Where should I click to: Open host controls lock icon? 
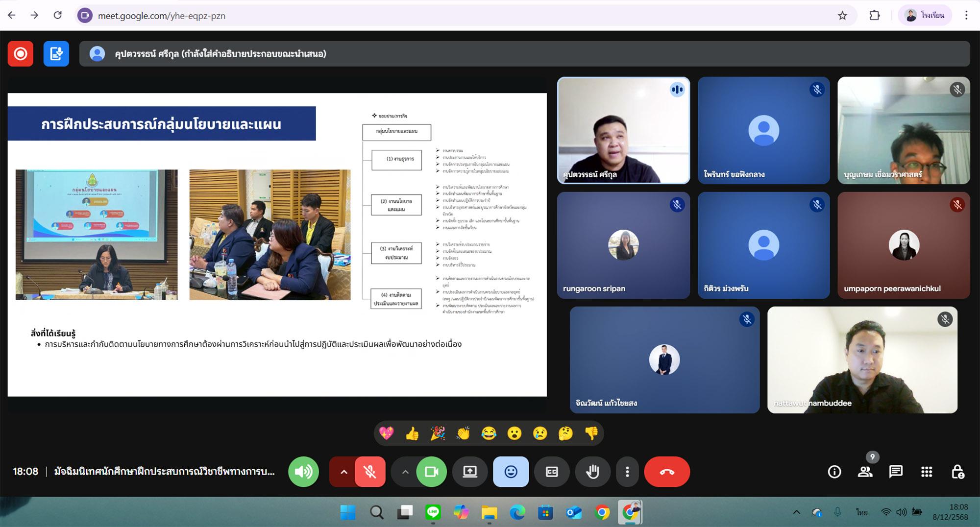[x=957, y=472]
